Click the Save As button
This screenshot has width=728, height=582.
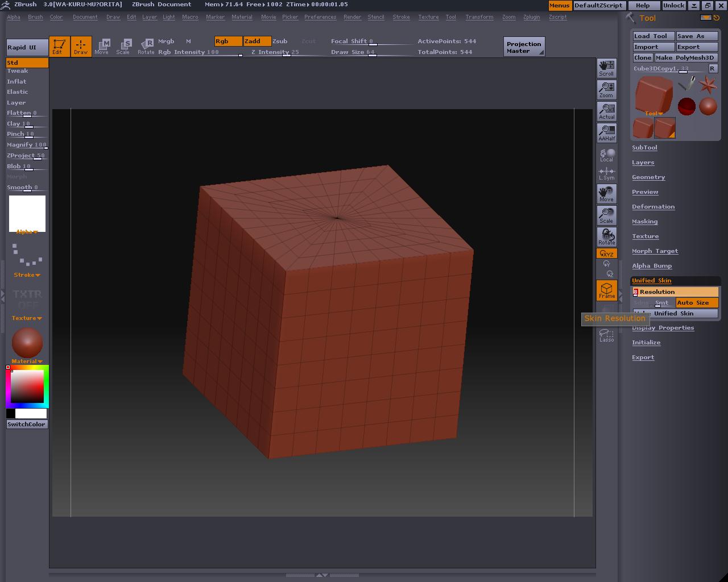tap(697, 36)
